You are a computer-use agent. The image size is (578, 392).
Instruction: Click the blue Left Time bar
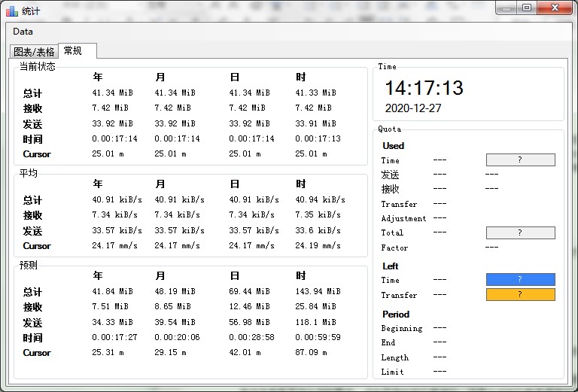pos(520,280)
